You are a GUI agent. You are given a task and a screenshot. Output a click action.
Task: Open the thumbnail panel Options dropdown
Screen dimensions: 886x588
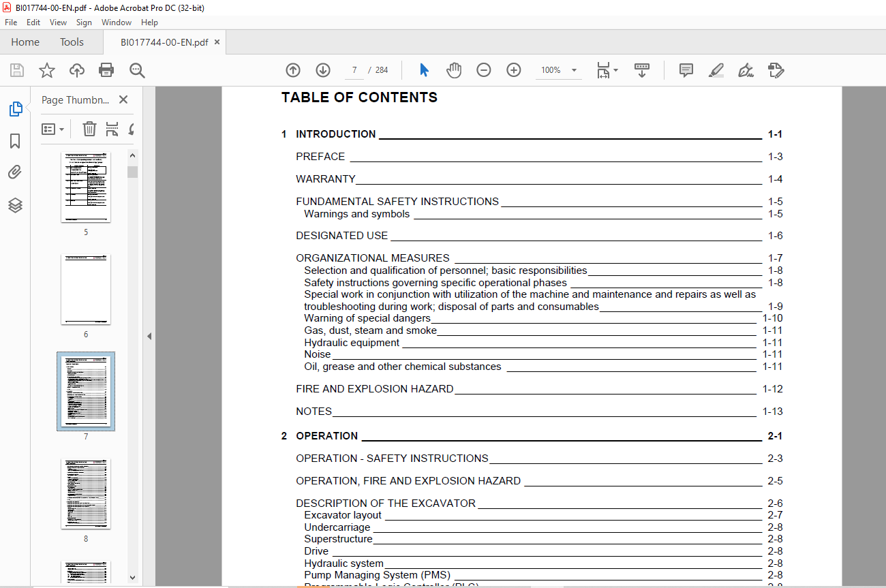(x=52, y=129)
